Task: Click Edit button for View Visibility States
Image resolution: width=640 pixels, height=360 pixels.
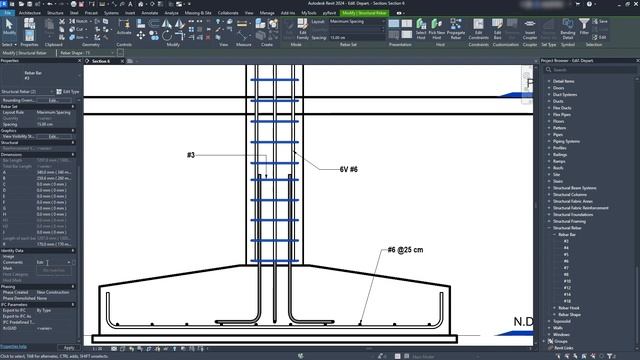Action: (x=54, y=137)
